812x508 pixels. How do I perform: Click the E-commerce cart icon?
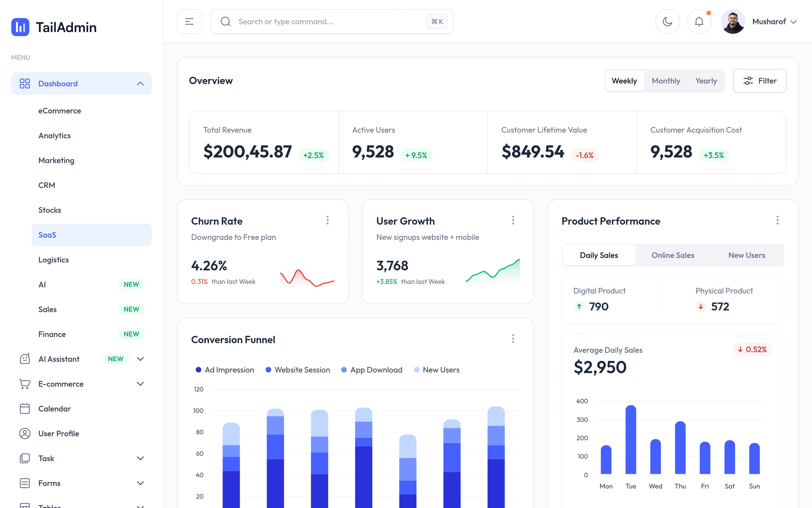click(25, 384)
